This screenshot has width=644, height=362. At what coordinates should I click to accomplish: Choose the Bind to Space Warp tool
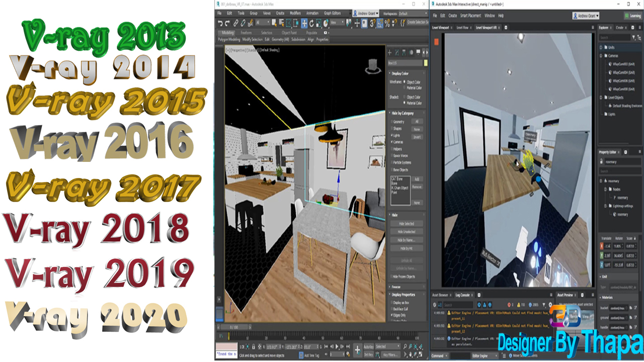(x=250, y=23)
